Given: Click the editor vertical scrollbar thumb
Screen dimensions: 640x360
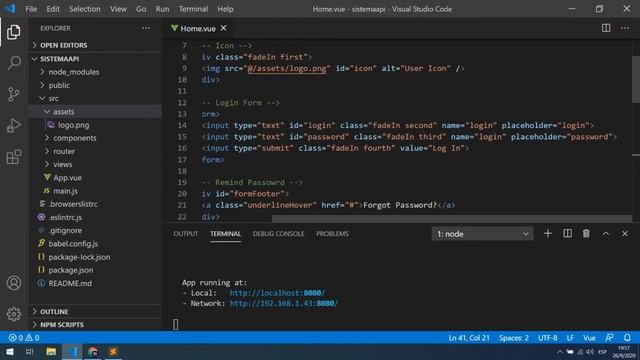Looking at the screenshot, I should [636, 80].
